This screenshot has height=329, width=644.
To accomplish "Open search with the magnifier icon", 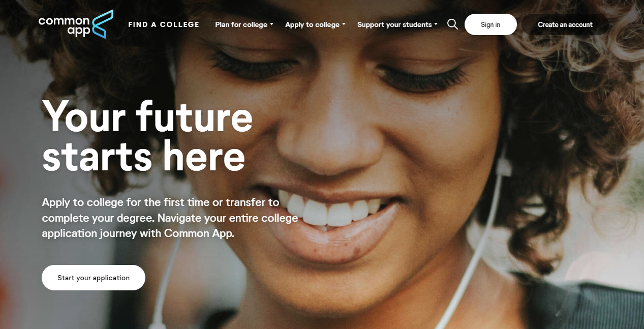I will [x=452, y=24].
